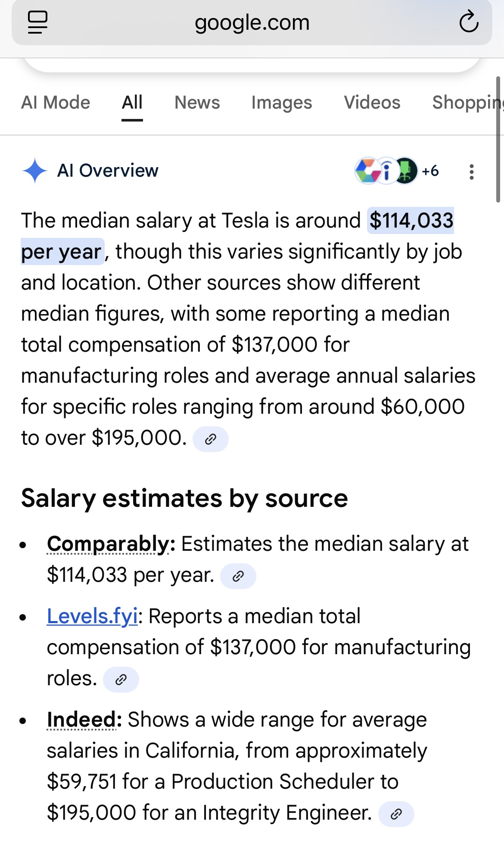Open AI Overview three-dot options menu
The width and height of the screenshot is (504, 849).
click(x=472, y=172)
